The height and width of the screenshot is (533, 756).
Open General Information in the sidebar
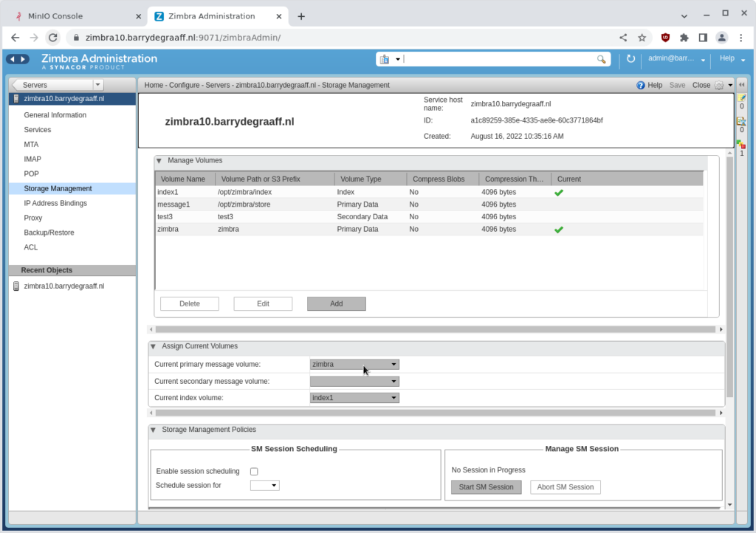(x=55, y=114)
